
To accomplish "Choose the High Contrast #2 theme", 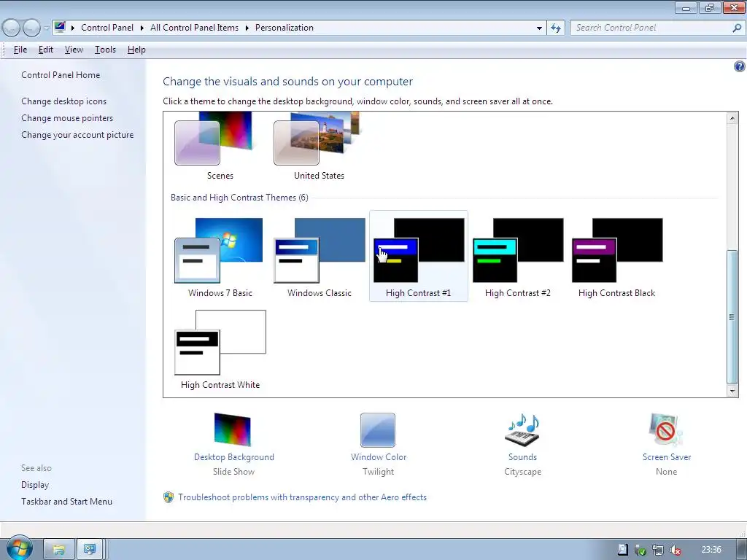I will click(x=518, y=251).
